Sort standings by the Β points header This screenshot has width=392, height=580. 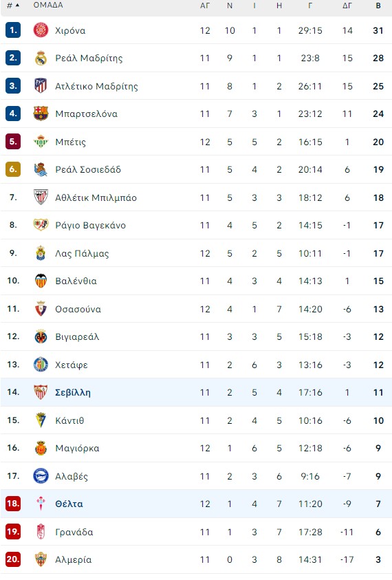[378, 6]
